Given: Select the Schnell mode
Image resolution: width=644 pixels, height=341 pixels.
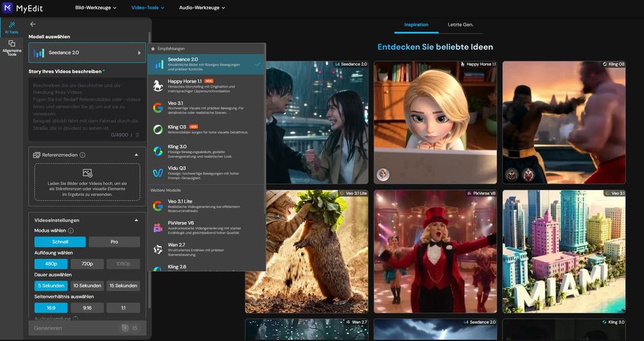Looking at the screenshot, I should point(60,242).
